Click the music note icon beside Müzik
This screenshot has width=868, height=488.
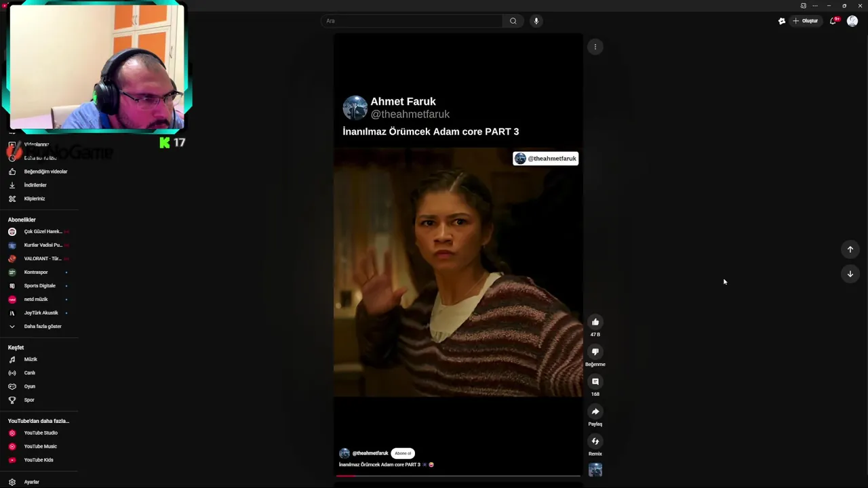click(12, 359)
